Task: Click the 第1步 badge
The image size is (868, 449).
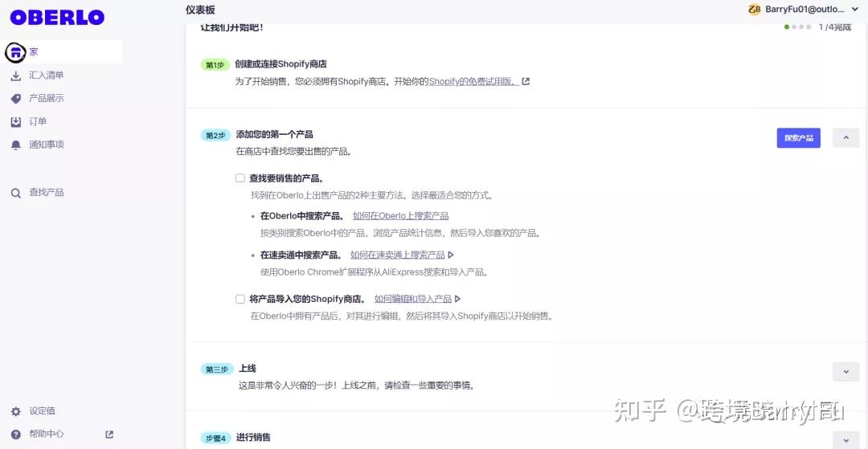Action: pyautogui.click(x=215, y=65)
